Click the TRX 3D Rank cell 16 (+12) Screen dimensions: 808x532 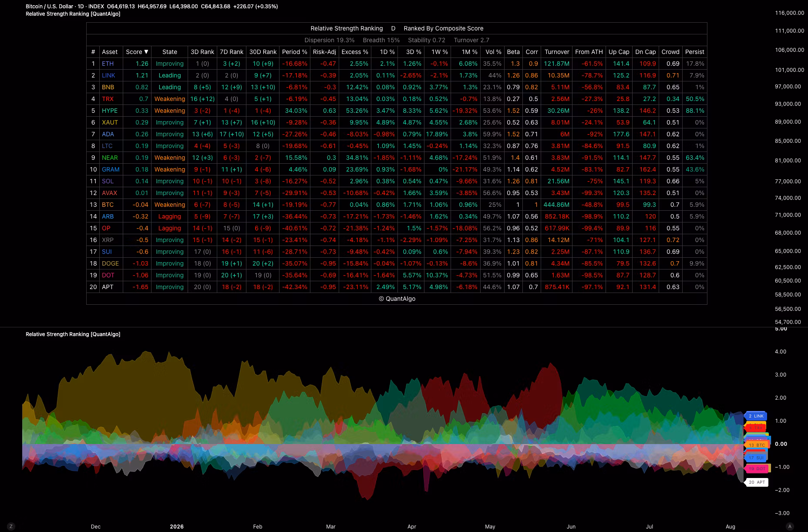pos(202,99)
